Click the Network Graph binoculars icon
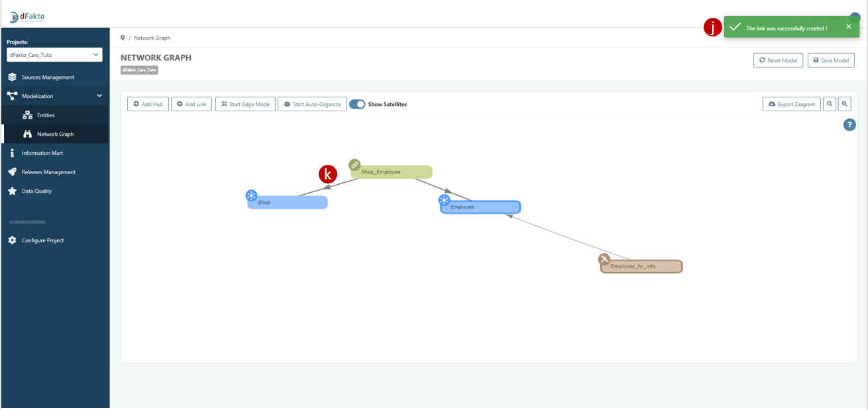868x410 pixels. pyautogui.click(x=27, y=134)
